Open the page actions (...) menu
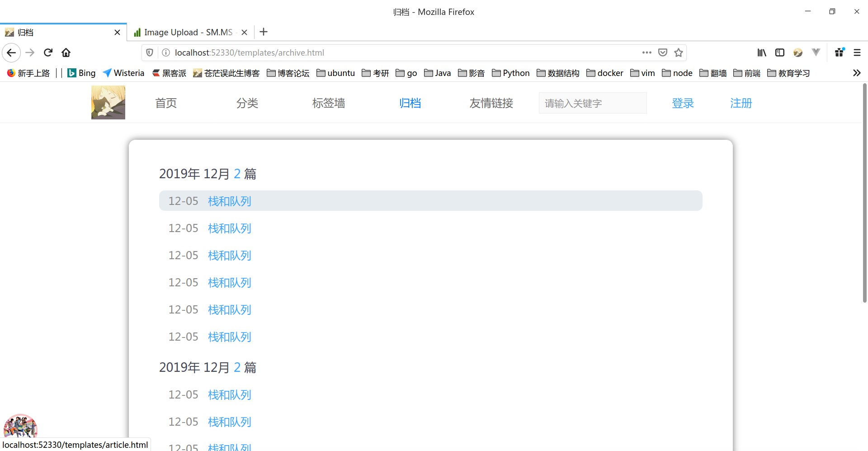The width and height of the screenshot is (868, 451). point(646,52)
